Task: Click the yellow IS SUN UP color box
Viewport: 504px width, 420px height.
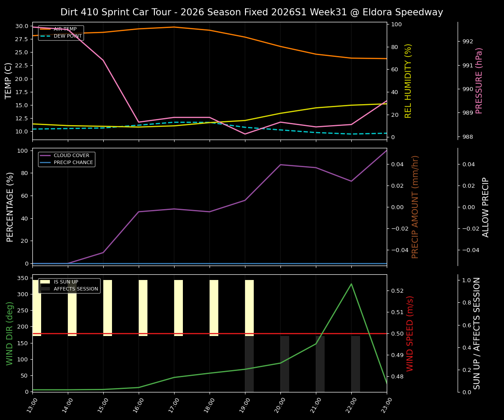Action: (x=45, y=282)
